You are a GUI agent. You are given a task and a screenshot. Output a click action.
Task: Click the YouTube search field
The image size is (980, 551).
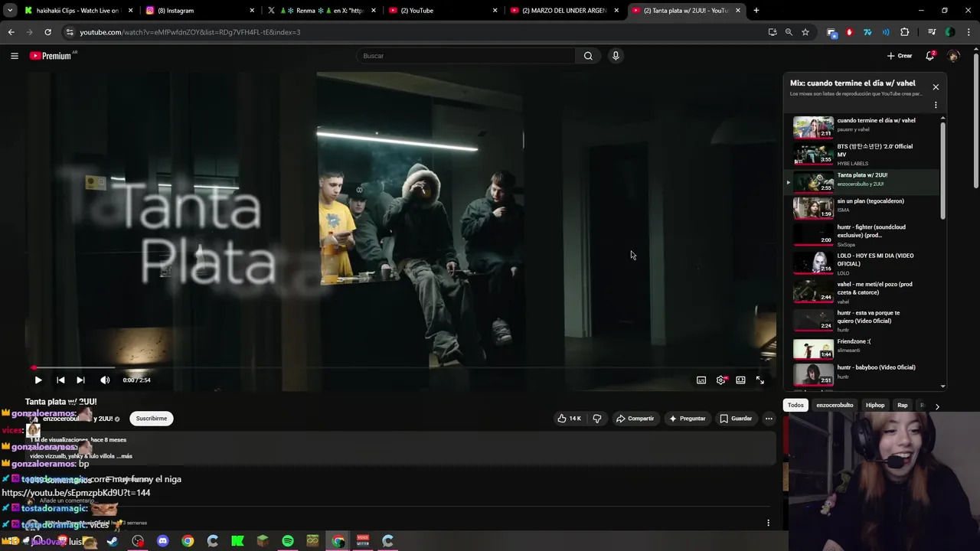(465, 56)
